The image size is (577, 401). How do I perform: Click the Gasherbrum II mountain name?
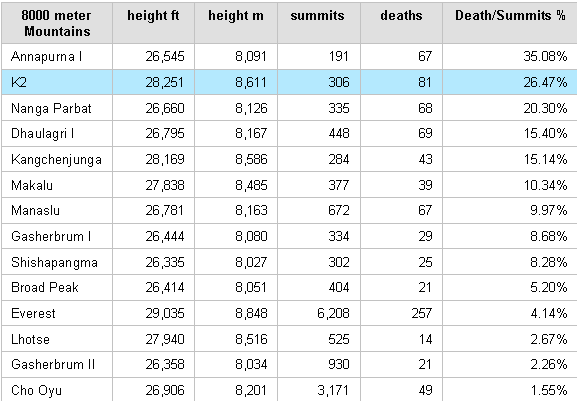pyautogui.click(x=53, y=365)
